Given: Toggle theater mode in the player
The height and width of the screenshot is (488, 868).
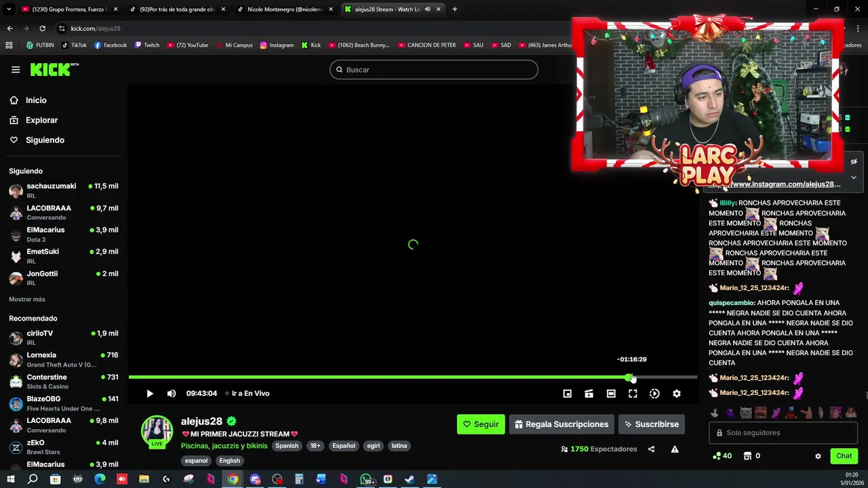Looking at the screenshot, I should point(611,394).
